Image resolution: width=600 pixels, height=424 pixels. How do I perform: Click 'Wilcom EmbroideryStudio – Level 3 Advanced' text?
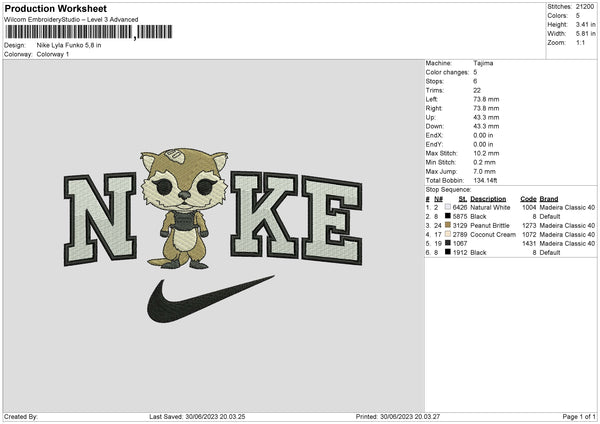coord(71,20)
